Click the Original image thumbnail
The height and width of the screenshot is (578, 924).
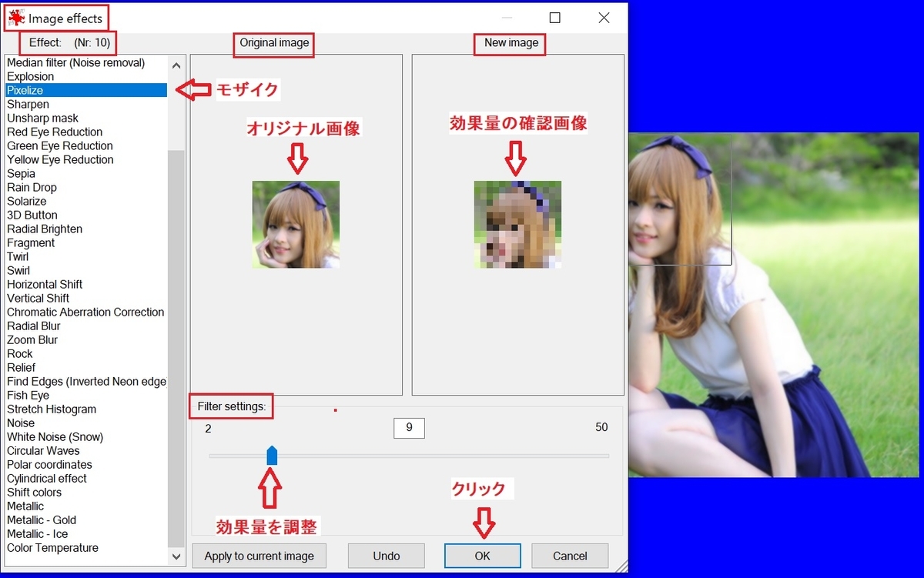click(296, 224)
